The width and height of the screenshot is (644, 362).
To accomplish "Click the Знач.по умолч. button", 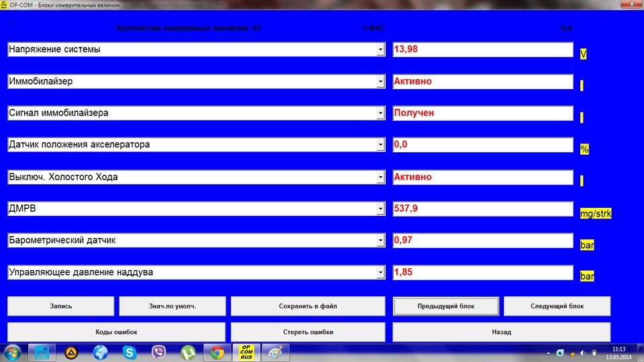I will 172,306.
